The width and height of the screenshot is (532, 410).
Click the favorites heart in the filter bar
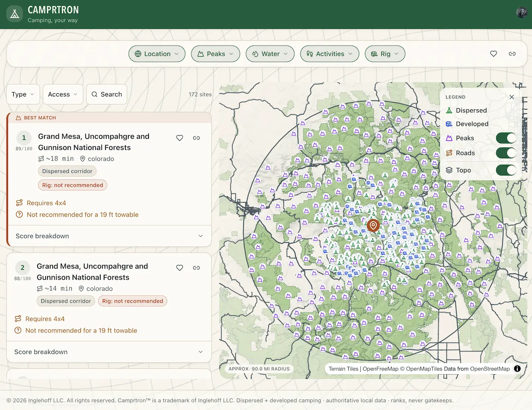(x=493, y=54)
